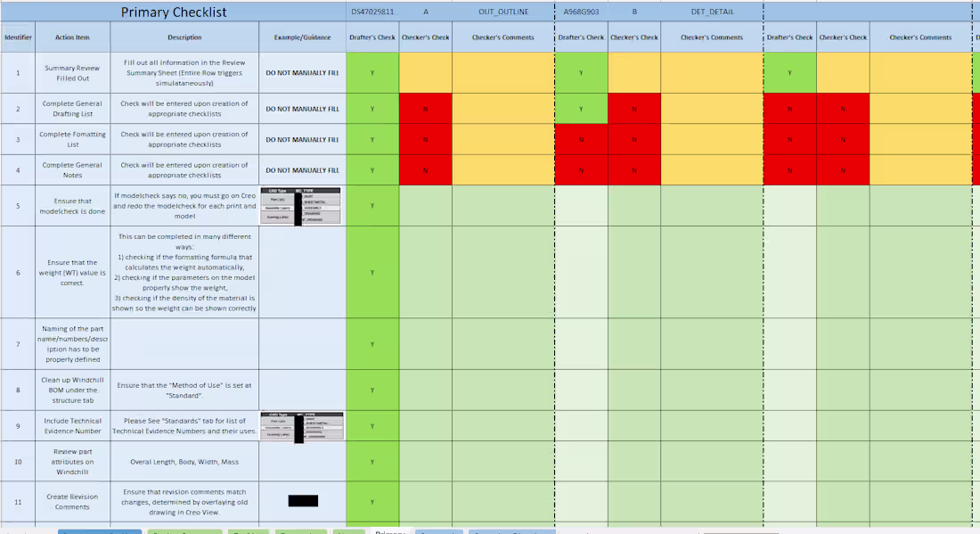Click the green Y Drafter's Check for Summary Review
Screen dimensions: 980x534
(372, 73)
